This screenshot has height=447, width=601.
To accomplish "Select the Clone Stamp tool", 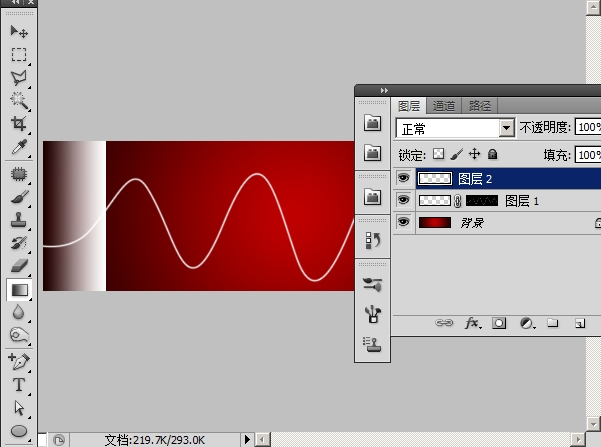I will tap(19, 220).
